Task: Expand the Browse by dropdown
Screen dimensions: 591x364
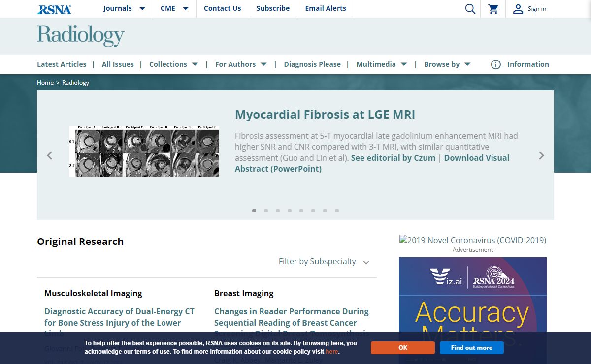Action: (447, 64)
